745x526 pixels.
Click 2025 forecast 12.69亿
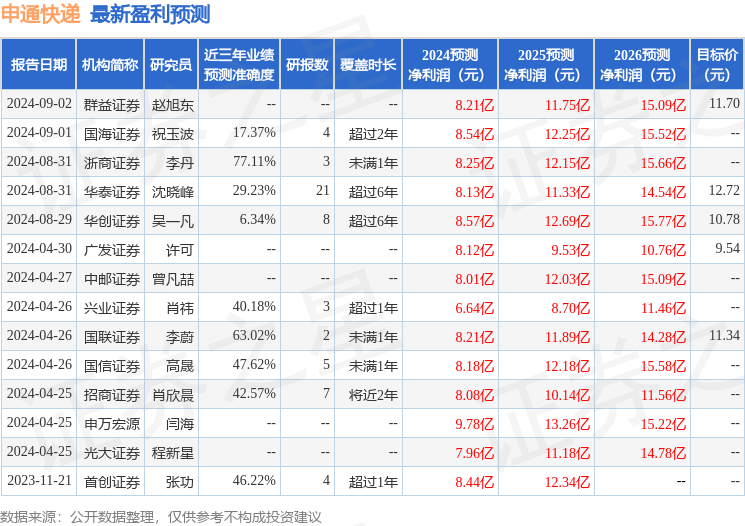567,221
